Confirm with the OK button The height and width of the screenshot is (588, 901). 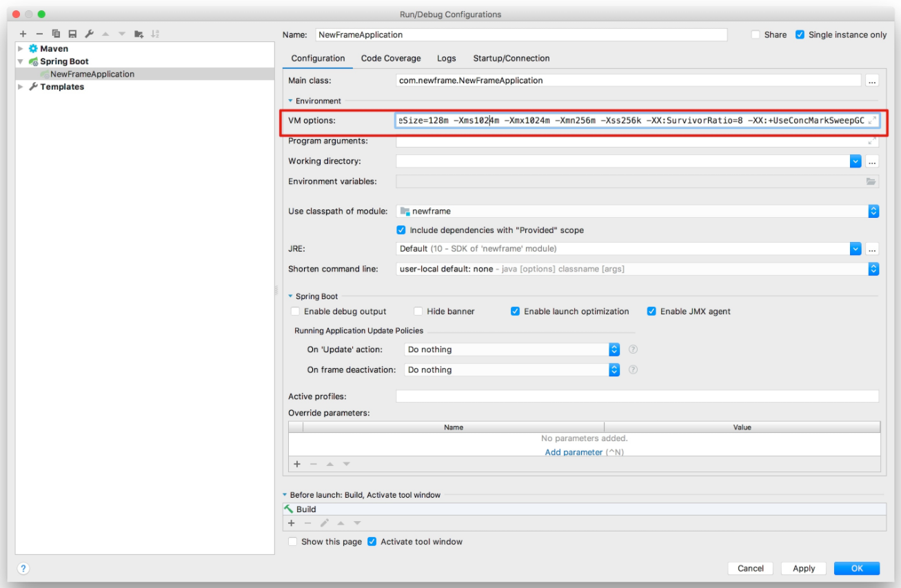point(857,569)
